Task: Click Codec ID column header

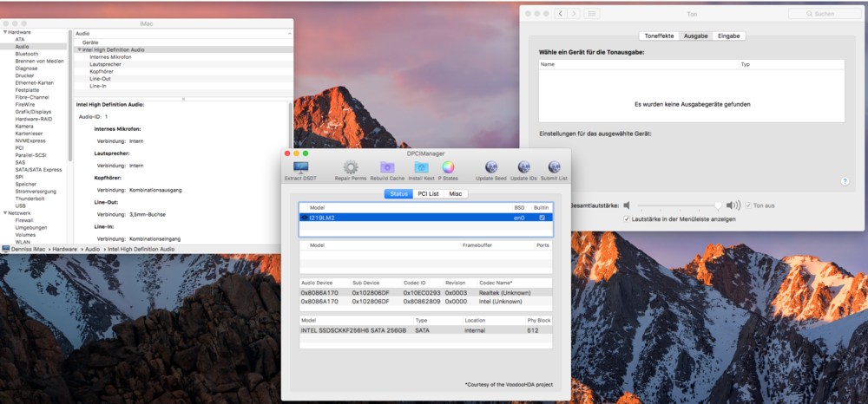Action: pos(423,283)
